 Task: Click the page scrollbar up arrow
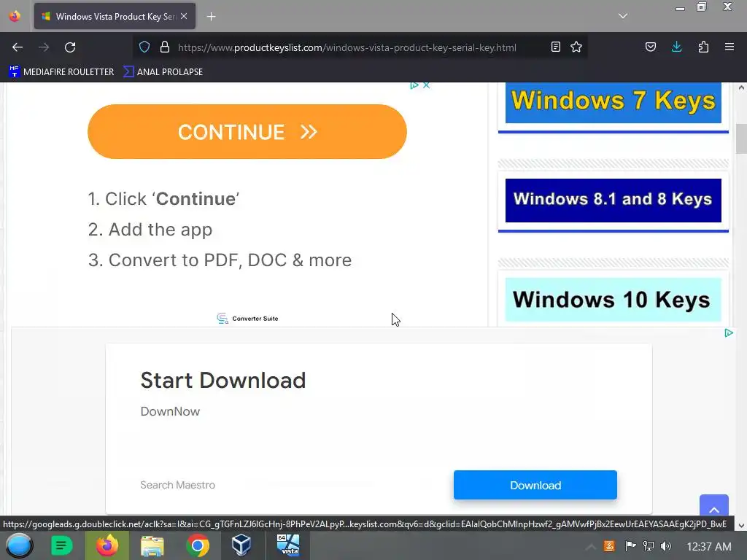click(x=741, y=87)
